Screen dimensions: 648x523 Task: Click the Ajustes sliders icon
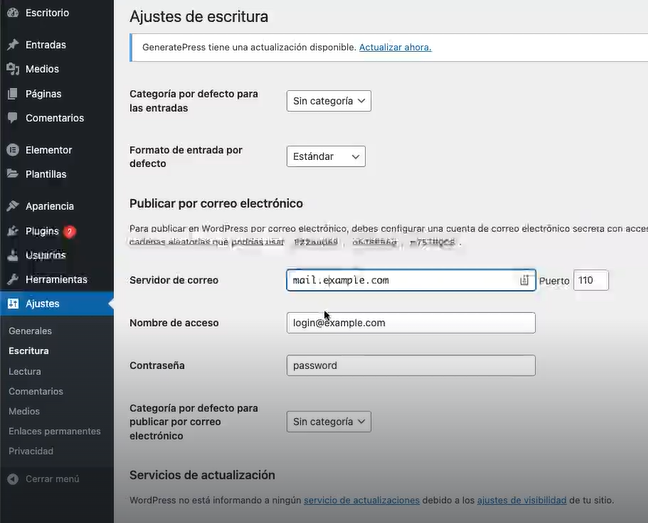coord(13,304)
